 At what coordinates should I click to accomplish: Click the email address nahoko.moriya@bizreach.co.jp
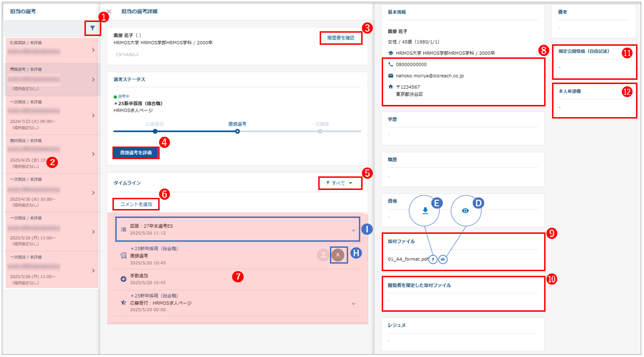pos(429,76)
